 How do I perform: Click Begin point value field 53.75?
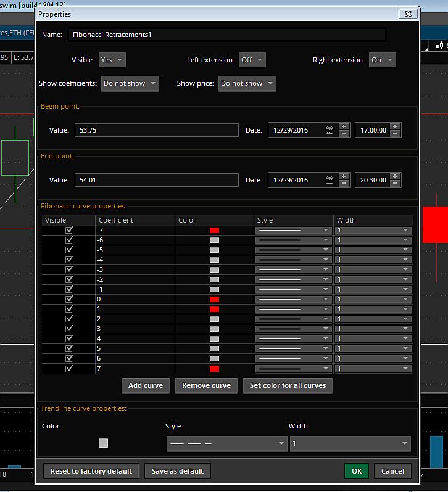(157, 130)
